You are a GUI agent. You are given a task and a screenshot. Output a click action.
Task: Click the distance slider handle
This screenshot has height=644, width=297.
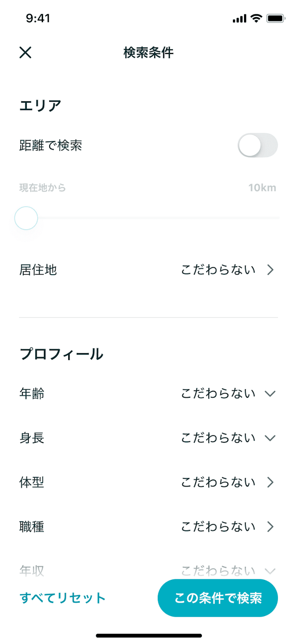click(26, 218)
